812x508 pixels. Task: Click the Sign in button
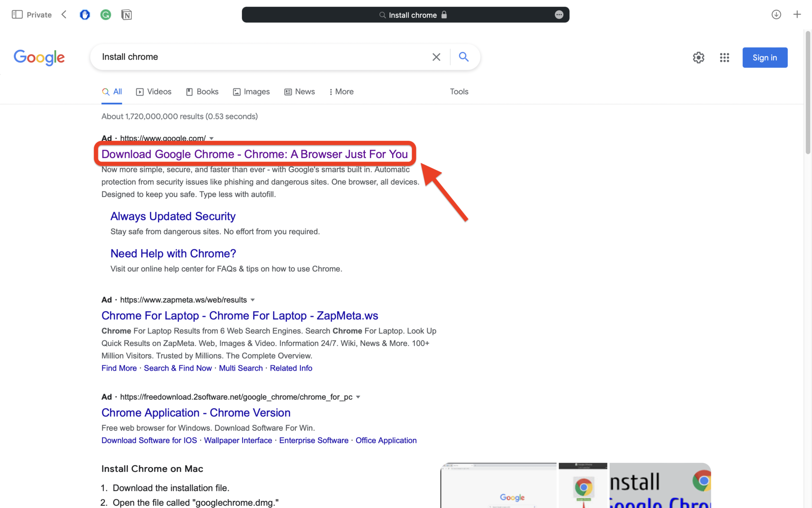765,58
